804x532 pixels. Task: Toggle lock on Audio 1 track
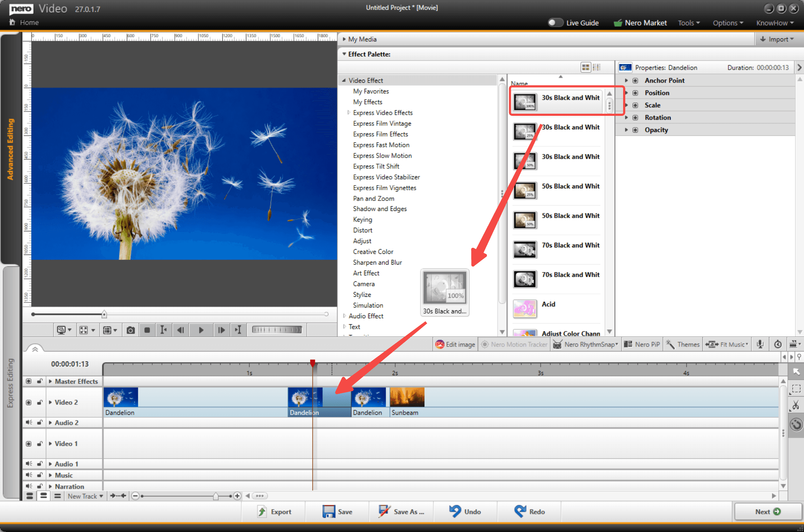coord(40,464)
